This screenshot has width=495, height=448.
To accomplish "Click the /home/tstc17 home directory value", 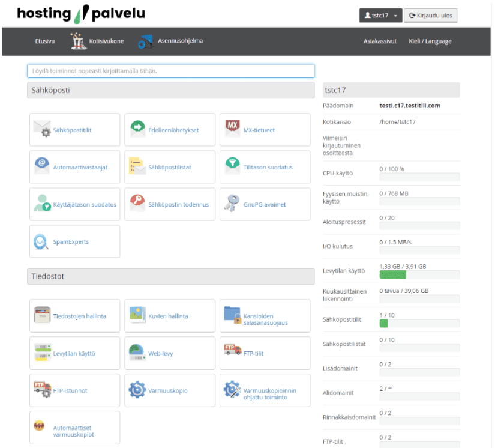I will point(397,122).
